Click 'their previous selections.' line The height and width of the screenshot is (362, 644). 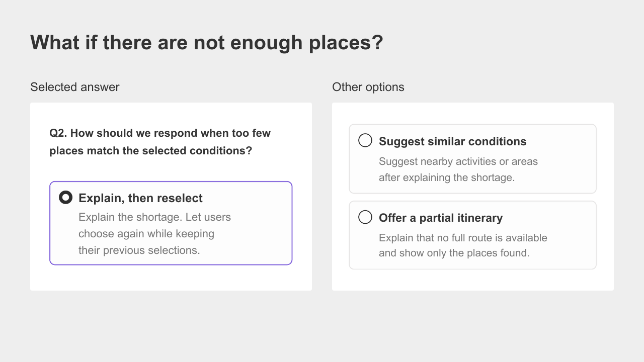[139, 250]
